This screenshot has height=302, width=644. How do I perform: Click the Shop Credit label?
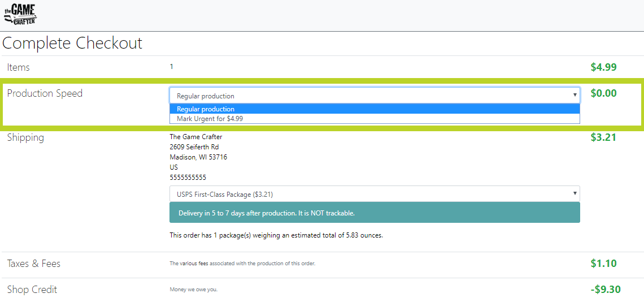(x=32, y=290)
